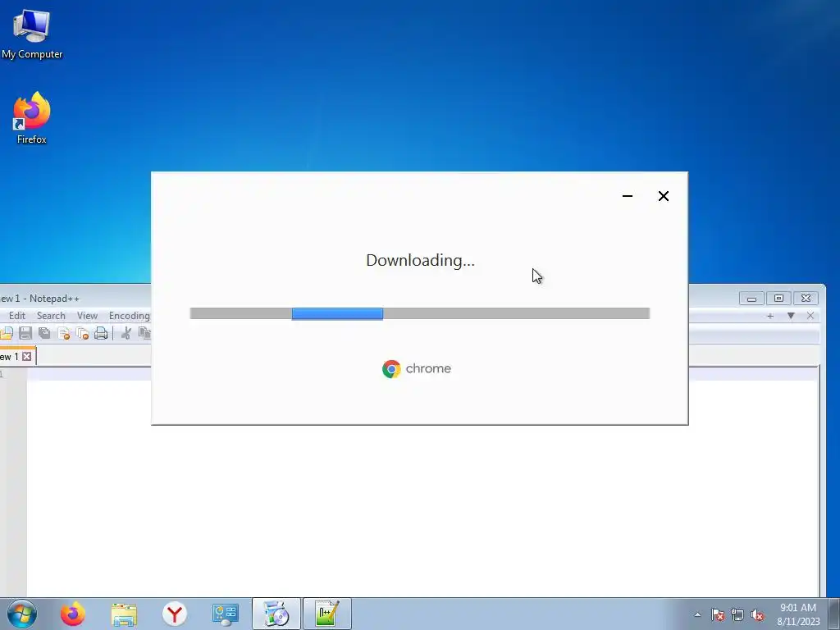This screenshot has width=840, height=630.
Task: Click Print icon in Notepad++ toolbar
Action: pyautogui.click(x=101, y=333)
